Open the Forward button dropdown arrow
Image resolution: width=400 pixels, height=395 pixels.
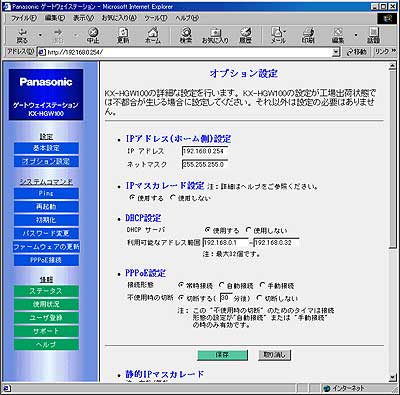pyautogui.click(x=76, y=35)
